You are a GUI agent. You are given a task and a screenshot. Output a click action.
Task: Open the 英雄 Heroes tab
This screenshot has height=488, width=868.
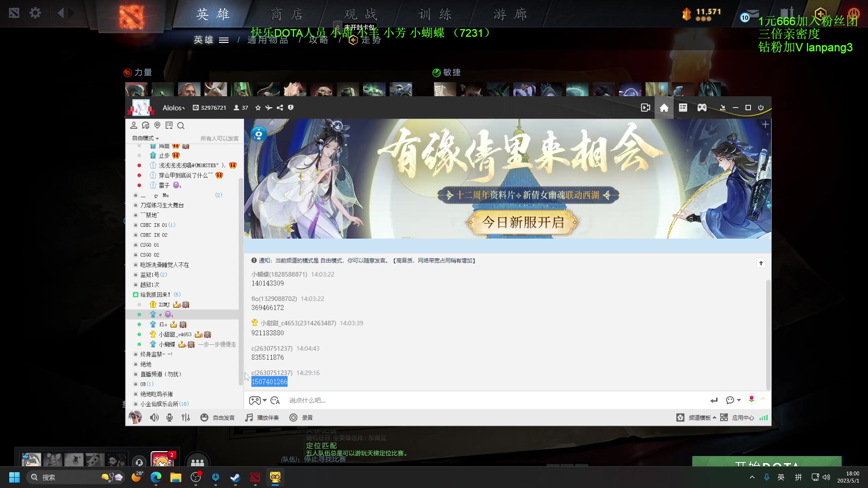pos(213,15)
